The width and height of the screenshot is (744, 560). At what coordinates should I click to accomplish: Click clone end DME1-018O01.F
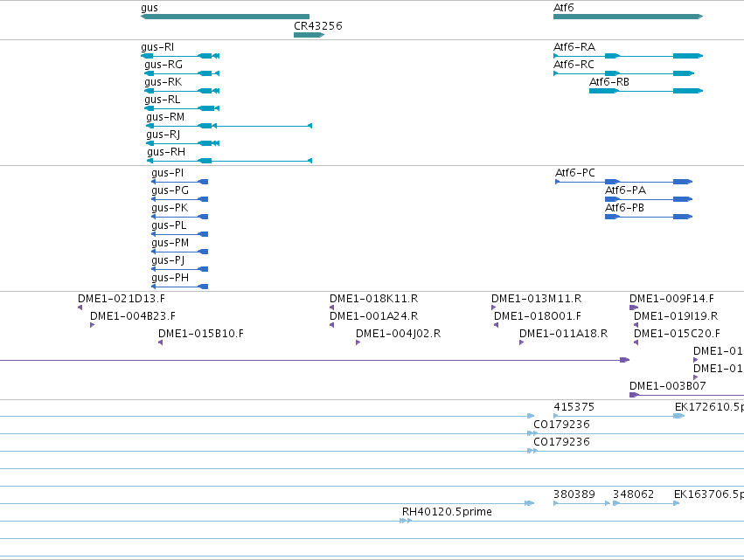point(496,325)
